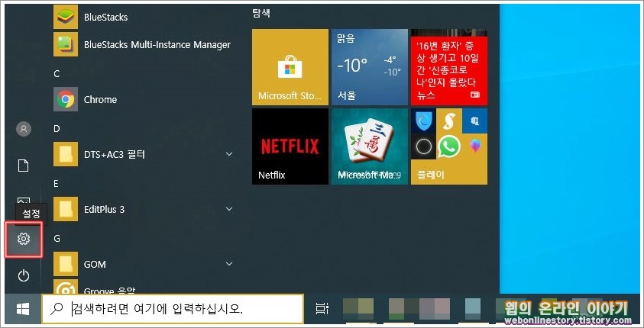Click the Windows Start button
The image size is (644, 328).
(23, 309)
